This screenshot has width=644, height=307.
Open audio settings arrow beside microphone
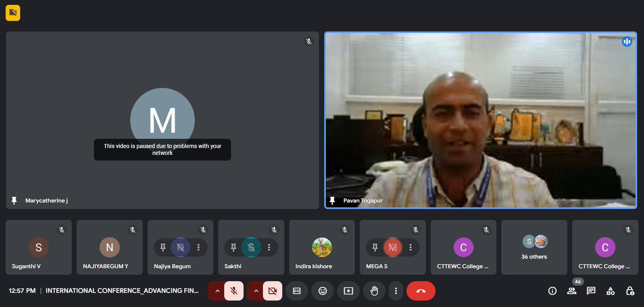tap(217, 291)
